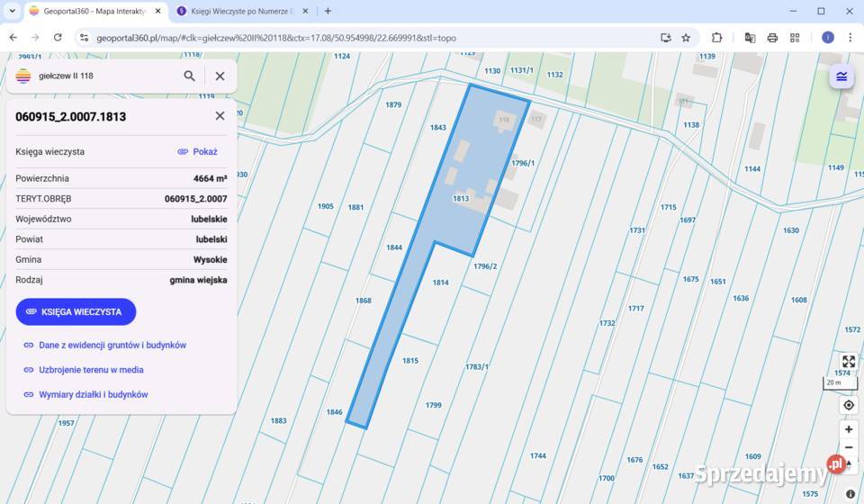Open the browser extensions puzzle icon
864x504 pixels.
click(x=716, y=38)
